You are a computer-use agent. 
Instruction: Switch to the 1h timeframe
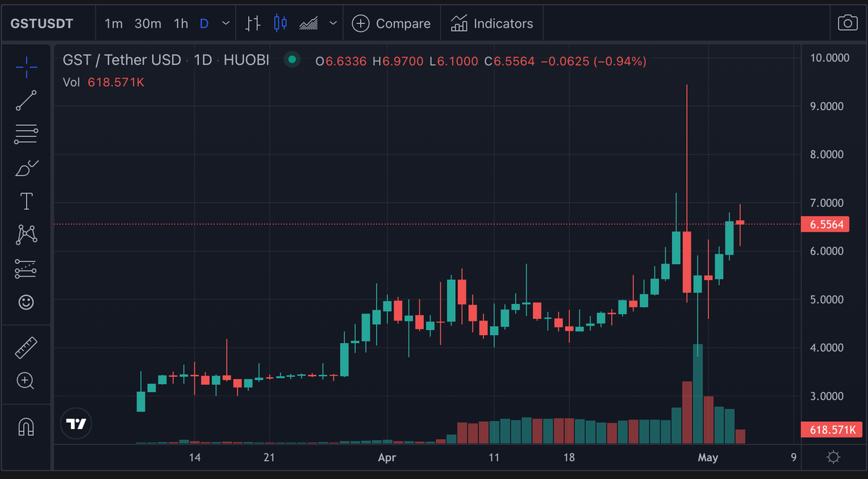[181, 23]
